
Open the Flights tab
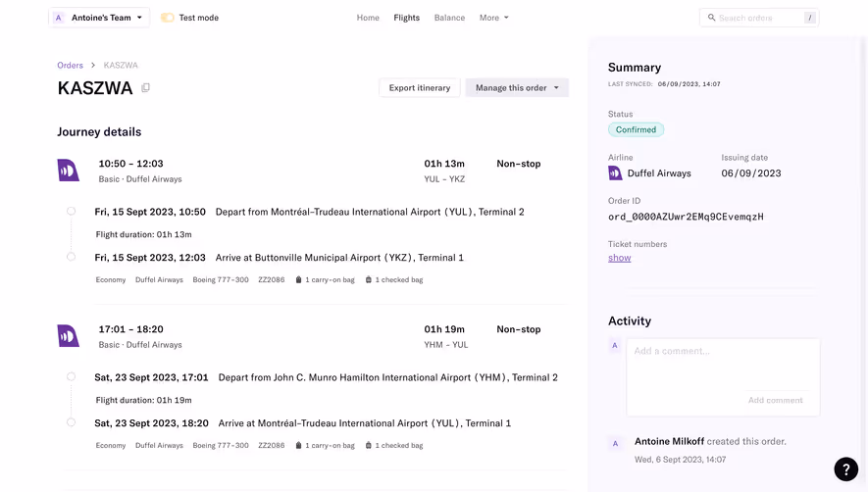[406, 18]
